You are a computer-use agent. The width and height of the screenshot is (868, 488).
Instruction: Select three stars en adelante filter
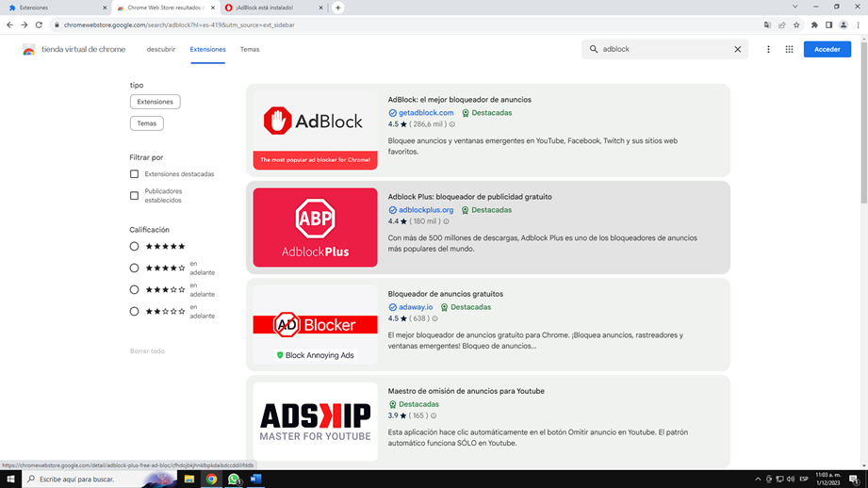(x=134, y=289)
